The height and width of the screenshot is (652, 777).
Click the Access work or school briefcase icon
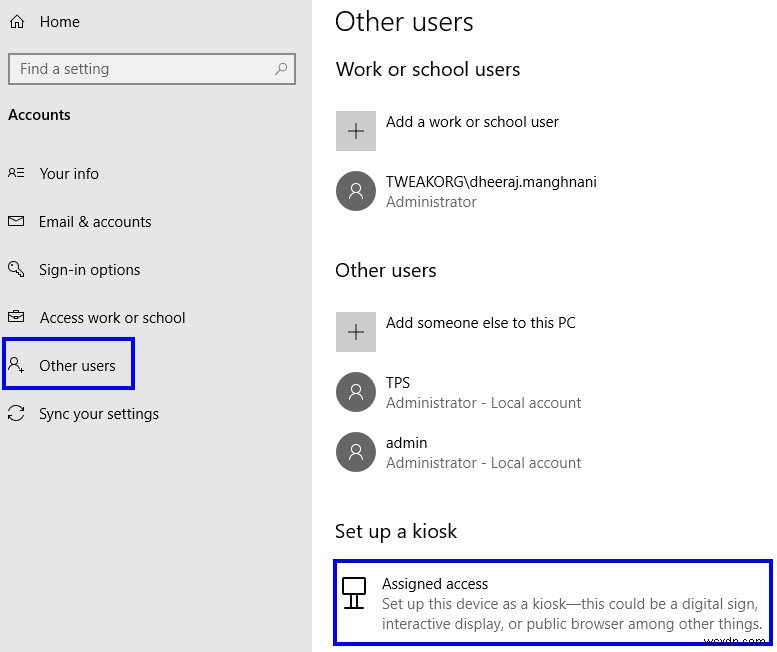16,317
